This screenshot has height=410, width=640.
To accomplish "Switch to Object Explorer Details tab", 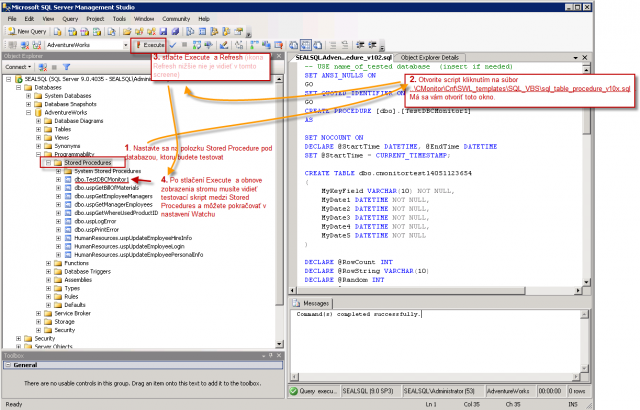I will [x=429, y=58].
